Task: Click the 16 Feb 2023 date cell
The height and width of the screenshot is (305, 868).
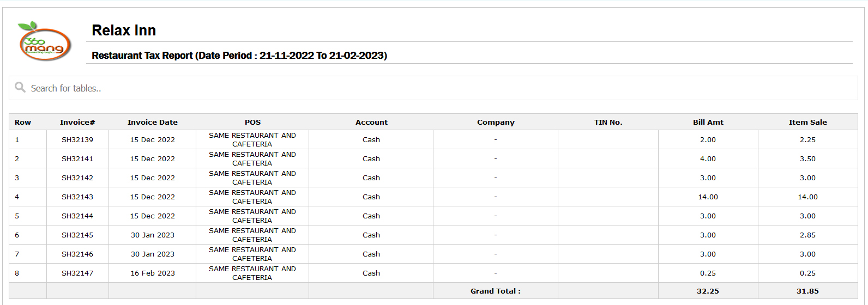Action: coord(153,273)
